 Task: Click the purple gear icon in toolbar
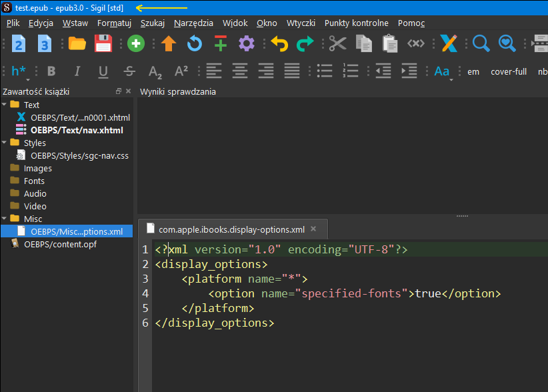pyautogui.click(x=247, y=44)
